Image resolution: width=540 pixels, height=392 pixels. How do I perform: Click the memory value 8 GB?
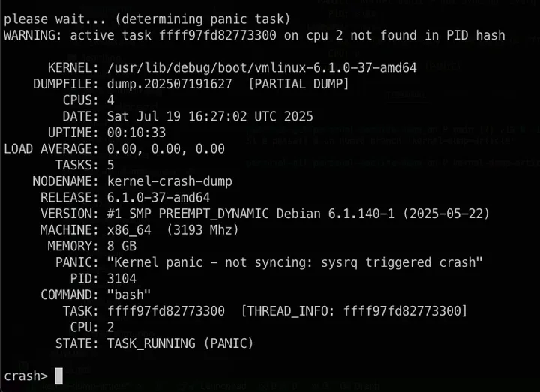(122, 246)
